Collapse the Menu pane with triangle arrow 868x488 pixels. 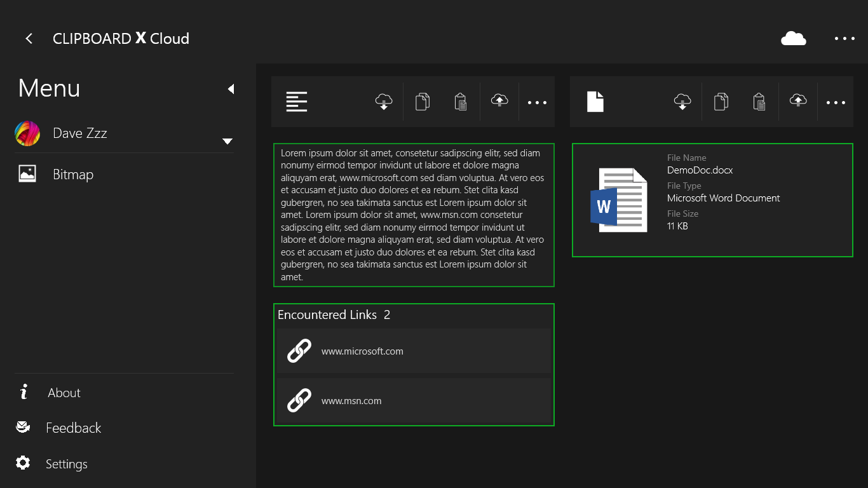(x=231, y=89)
